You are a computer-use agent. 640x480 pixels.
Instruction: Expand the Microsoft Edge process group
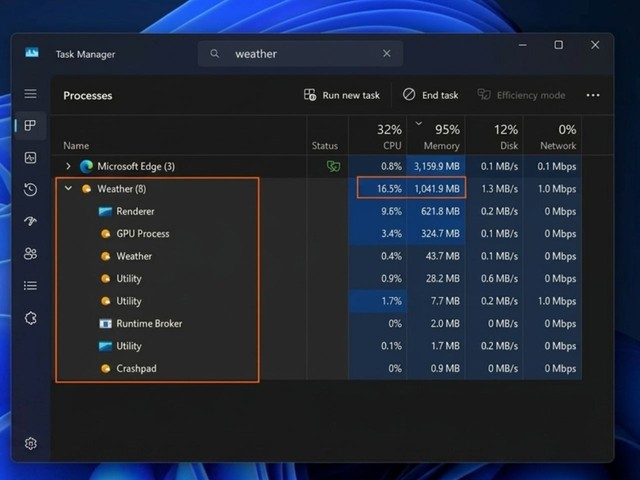click(68, 166)
